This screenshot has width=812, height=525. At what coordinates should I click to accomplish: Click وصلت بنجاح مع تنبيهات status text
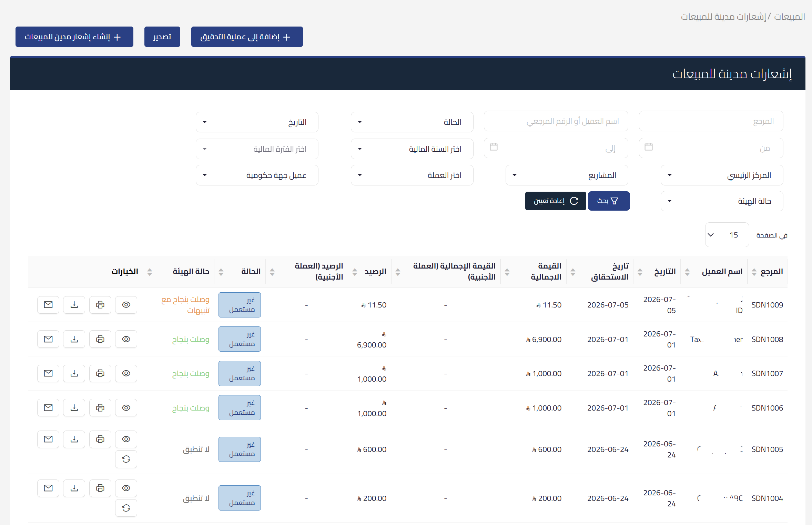185,305
